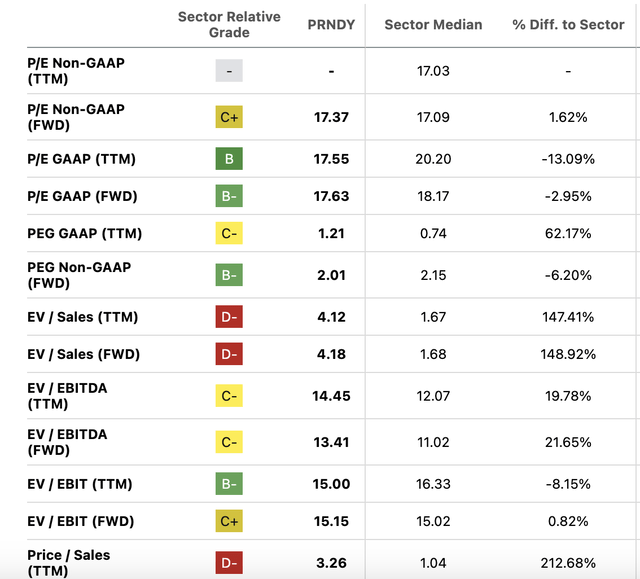Viewport: 640px width, 579px height.
Task: Click the C+ badge for EV / EBIT (FWD)
Action: [229, 521]
